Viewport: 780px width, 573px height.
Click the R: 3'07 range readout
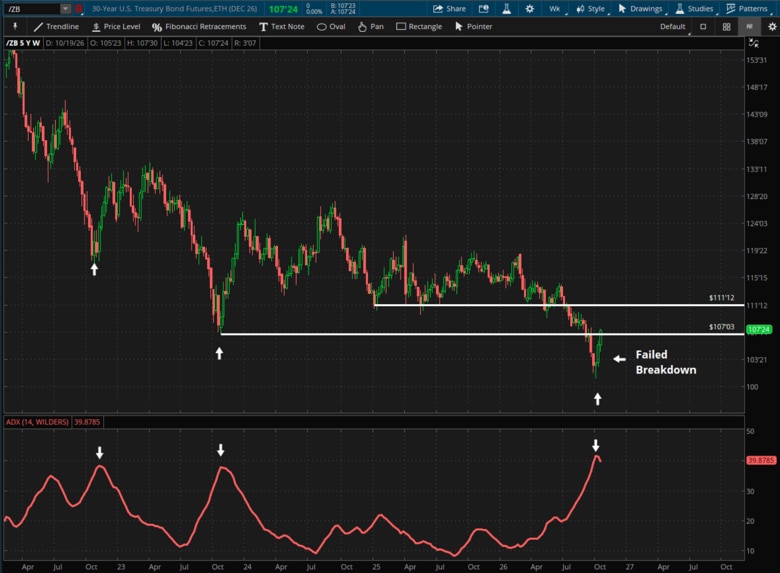click(x=245, y=43)
